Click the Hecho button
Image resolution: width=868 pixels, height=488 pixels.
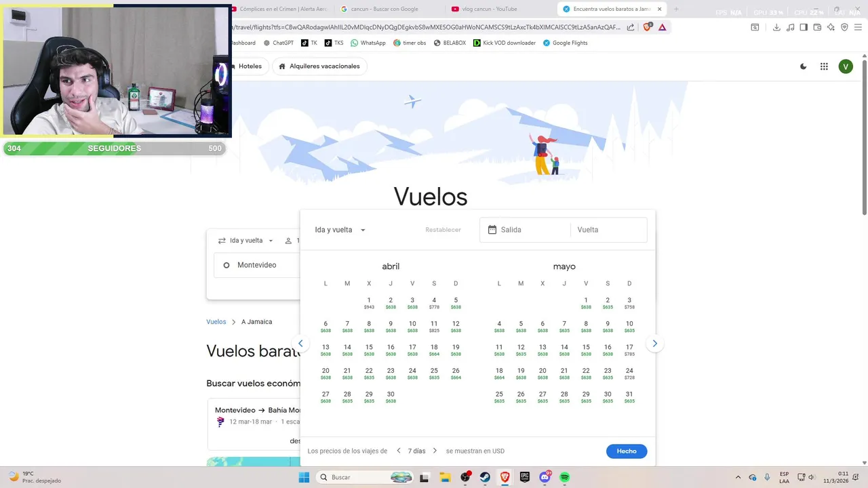627,451
